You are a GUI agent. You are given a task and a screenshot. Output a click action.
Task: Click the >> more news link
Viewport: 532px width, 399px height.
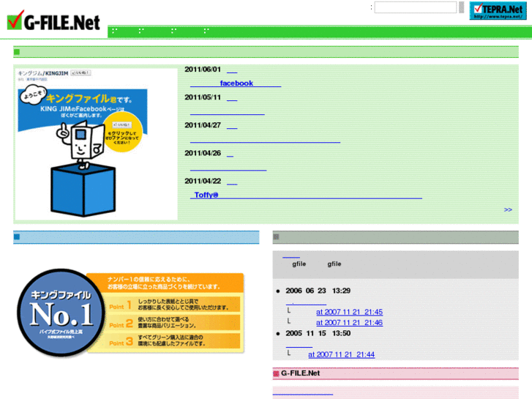pyautogui.click(x=508, y=210)
